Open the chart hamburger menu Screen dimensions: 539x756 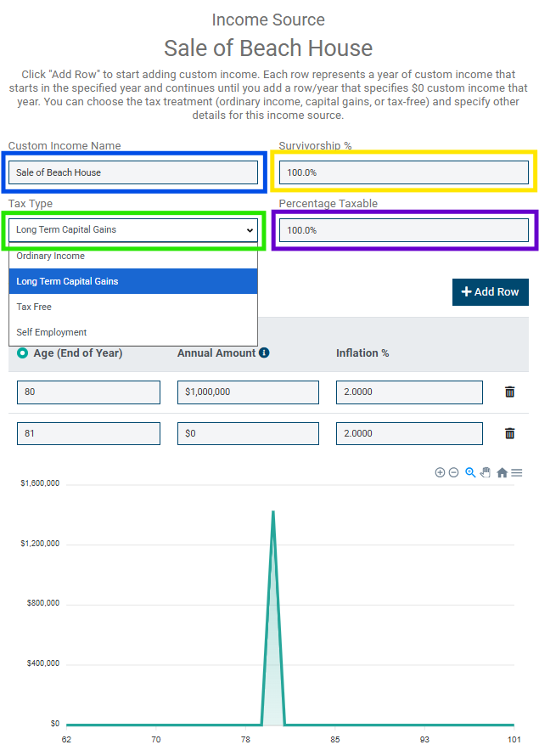[517, 472]
